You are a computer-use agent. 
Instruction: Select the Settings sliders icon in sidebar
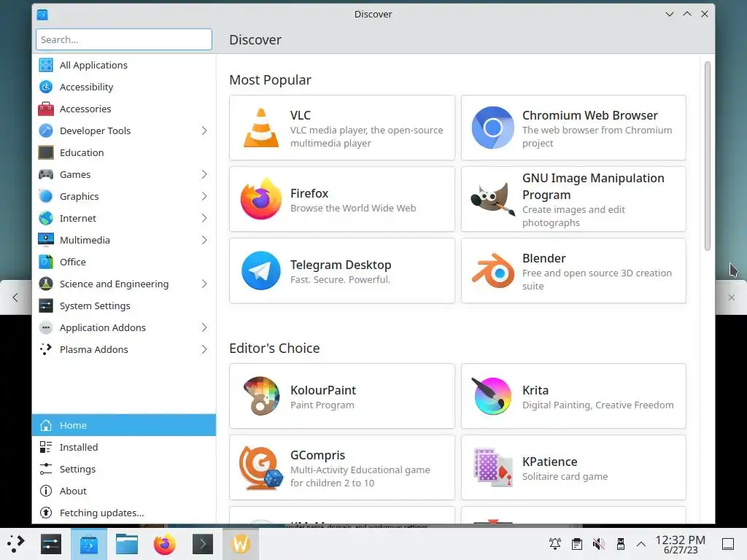click(x=46, y=469)
